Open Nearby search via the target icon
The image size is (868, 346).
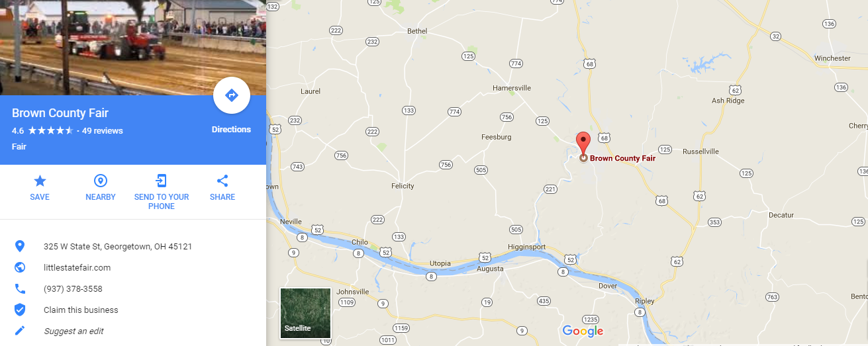point(101,181)
